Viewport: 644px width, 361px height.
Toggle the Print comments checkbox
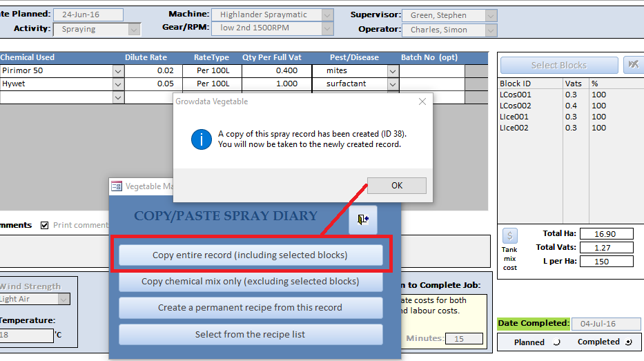[x=45, y=225]
